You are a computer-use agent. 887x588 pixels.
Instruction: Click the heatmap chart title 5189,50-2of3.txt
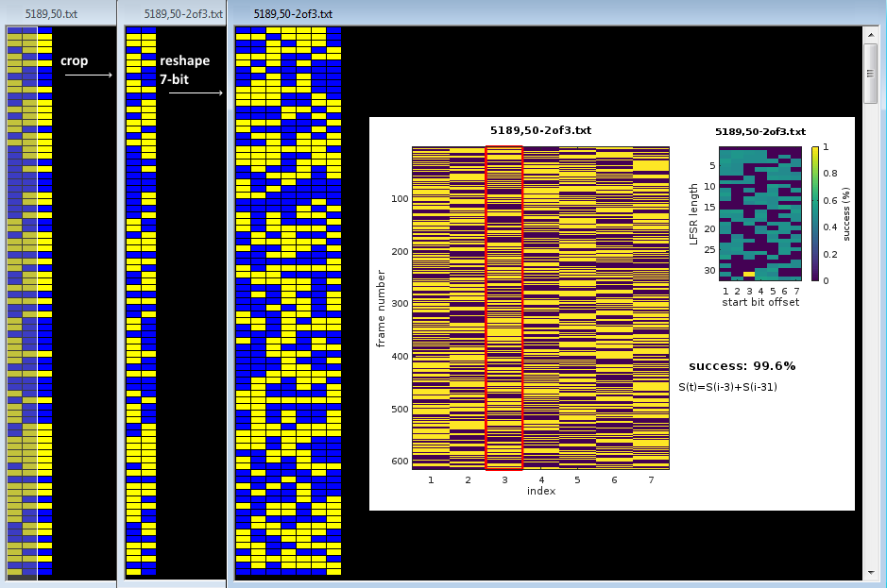541,130
